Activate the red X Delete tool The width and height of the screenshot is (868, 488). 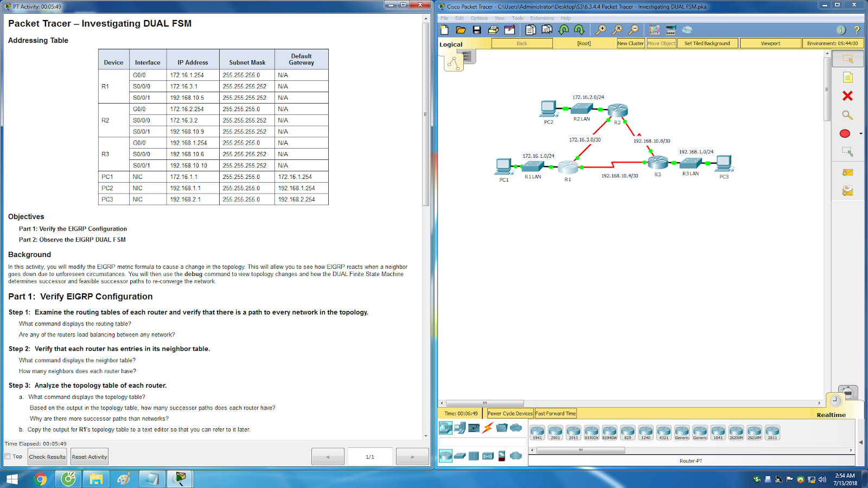click(x=847, y=96)
